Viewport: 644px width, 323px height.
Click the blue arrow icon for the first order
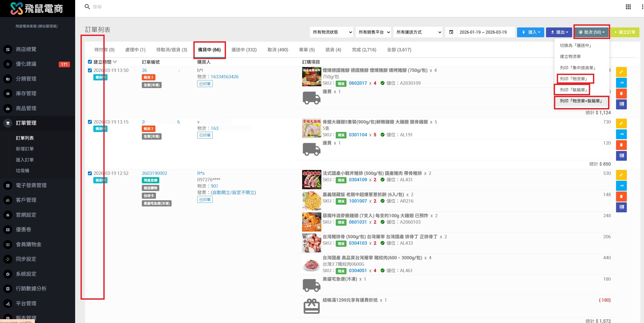tap(621, 83)
